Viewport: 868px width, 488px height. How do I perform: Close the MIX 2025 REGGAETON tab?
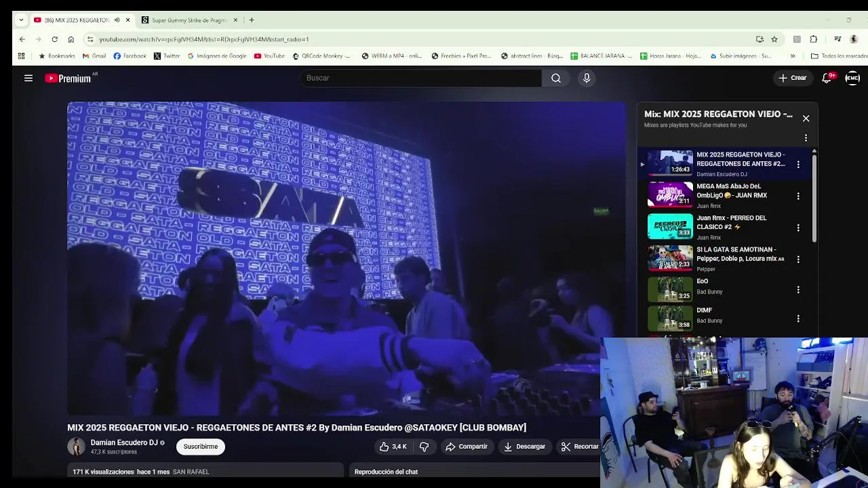point(127,20)
